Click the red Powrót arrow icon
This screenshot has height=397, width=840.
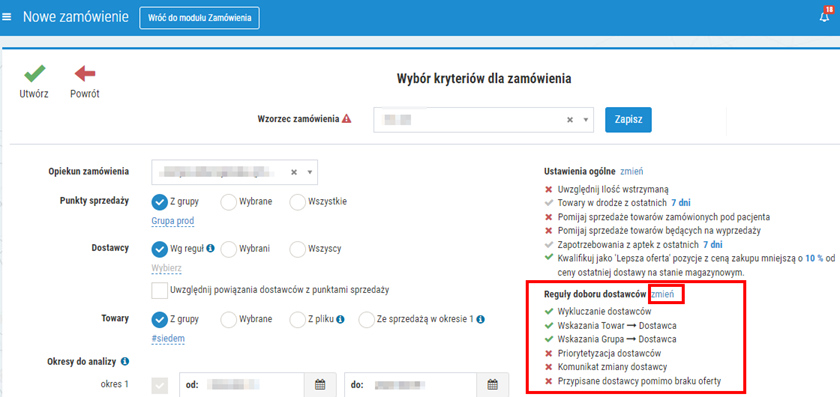(x=85, y=74)
